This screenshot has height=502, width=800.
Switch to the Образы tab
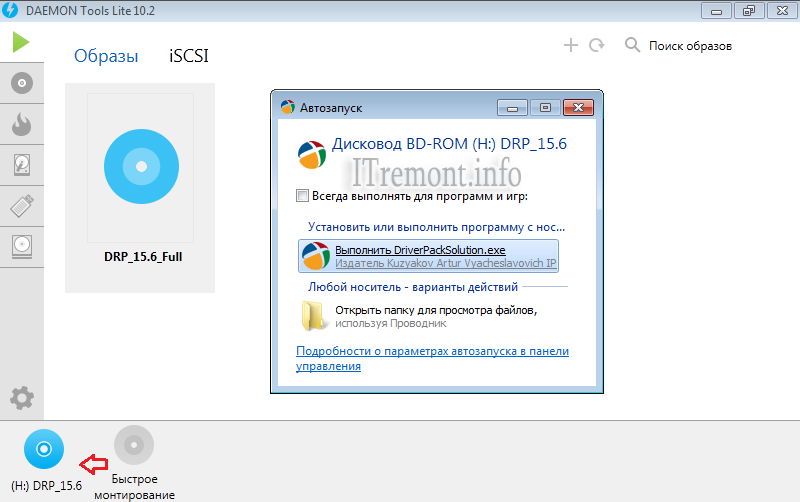pos(106,56)
